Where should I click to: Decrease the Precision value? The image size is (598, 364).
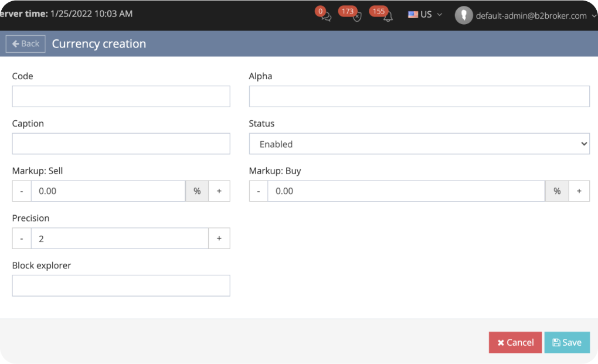pos(22,238)
